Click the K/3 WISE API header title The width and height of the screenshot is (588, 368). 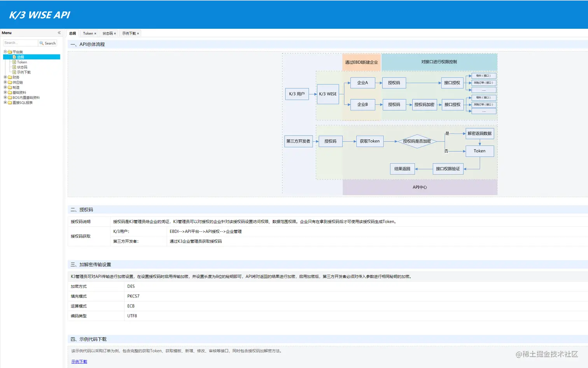tap(40, 15)
